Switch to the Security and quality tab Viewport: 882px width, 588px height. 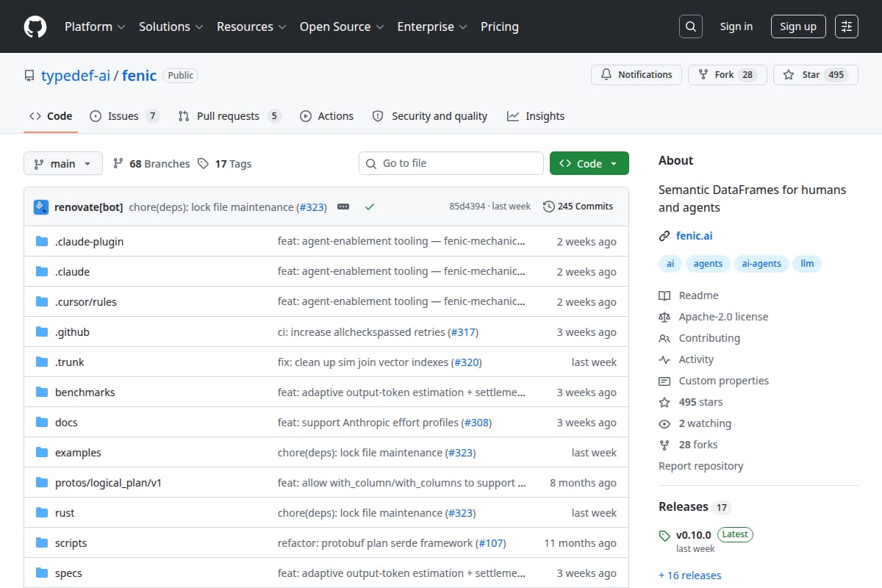(430, 116)
